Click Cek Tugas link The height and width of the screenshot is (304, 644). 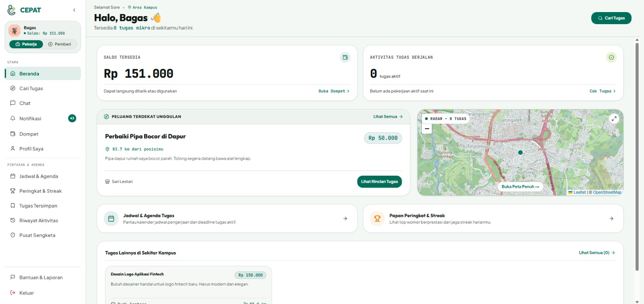(x=603, y=91)
